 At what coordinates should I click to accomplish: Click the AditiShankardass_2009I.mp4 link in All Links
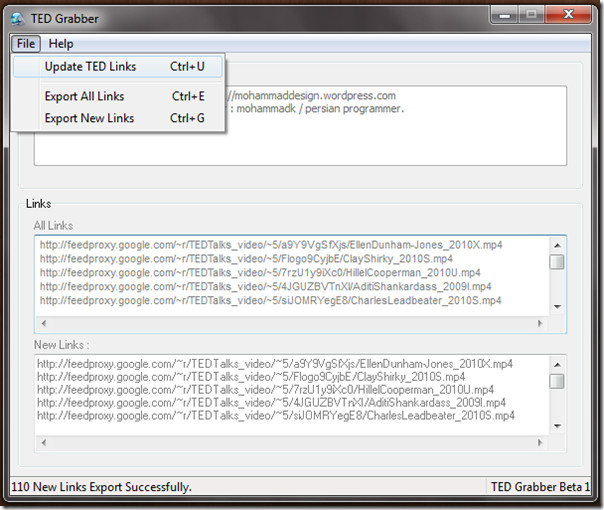(x=265, y=287)
